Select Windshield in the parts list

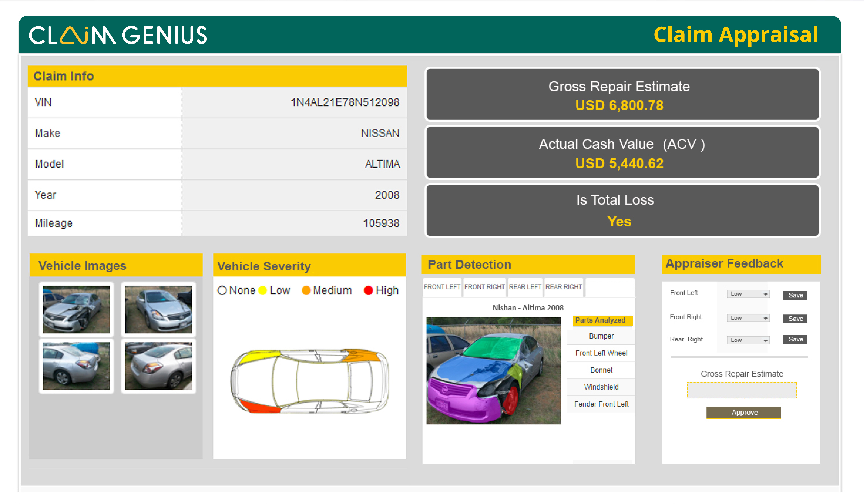point(601,387)
